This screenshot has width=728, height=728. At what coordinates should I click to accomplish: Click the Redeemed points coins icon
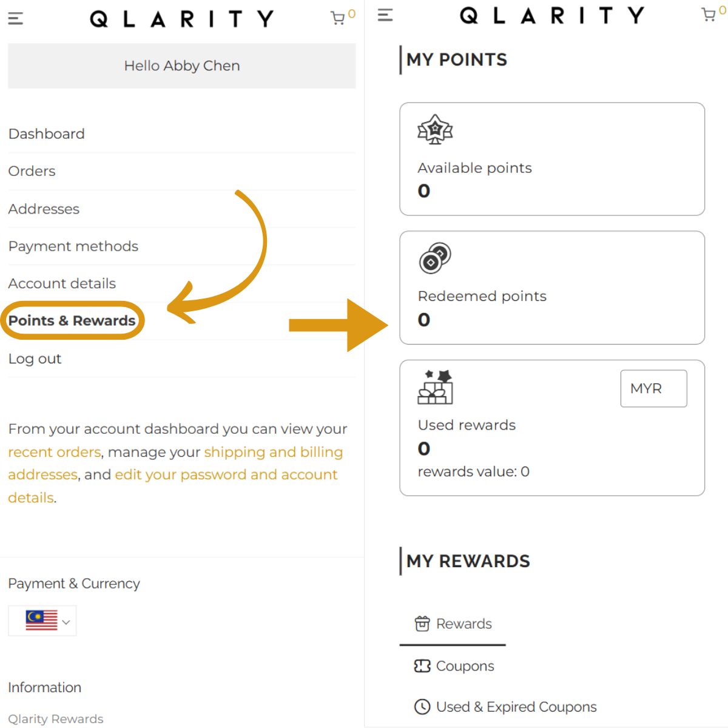point(435,258)
